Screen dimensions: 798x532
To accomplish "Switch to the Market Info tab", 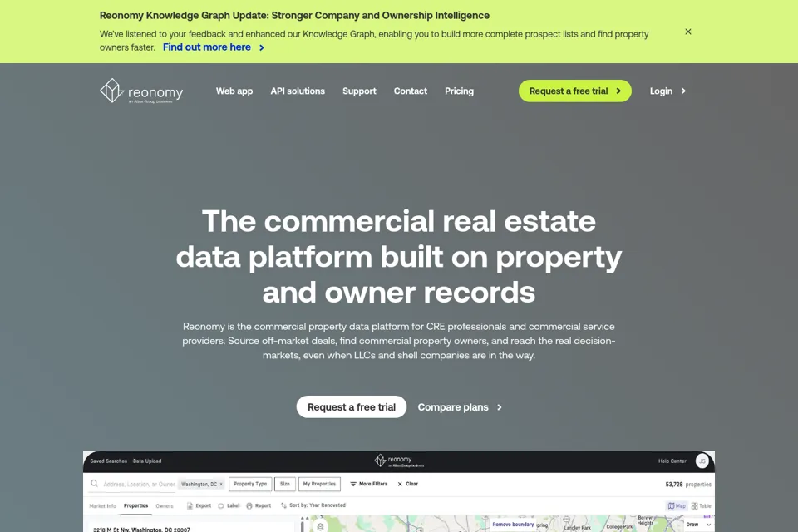I will point(103,506).
